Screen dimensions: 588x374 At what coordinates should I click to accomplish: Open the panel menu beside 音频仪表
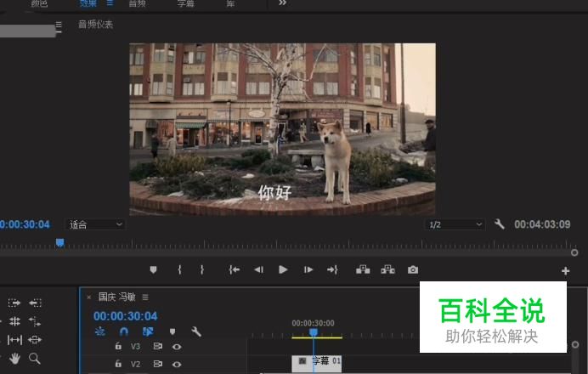coord(59,25)
